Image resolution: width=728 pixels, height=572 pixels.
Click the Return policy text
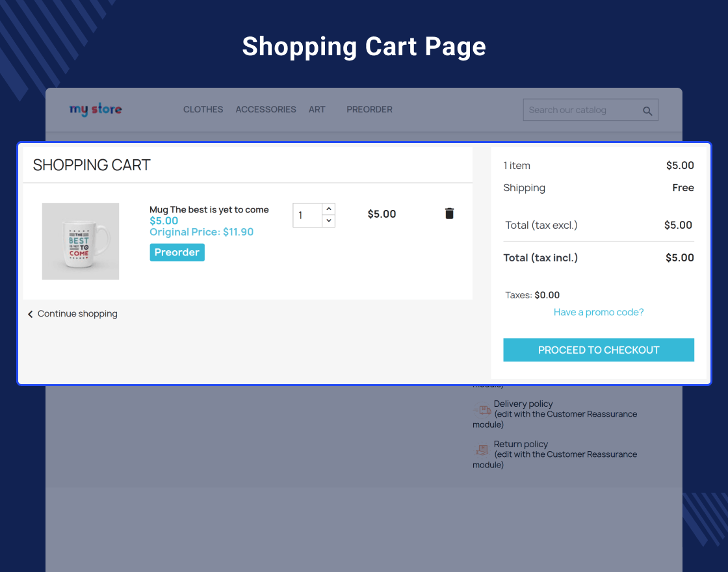[521, 444]
